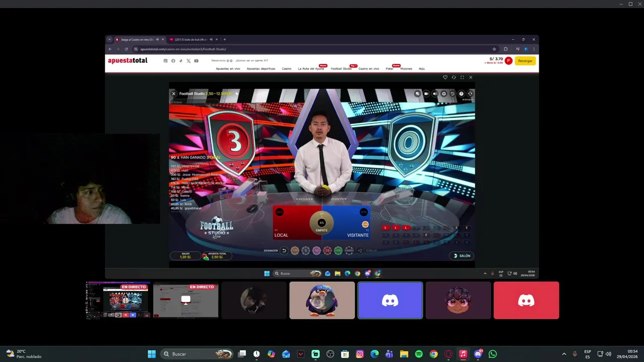Open weather widget showing 20°C
Screen dimensions: 644x362
[24, 354]
